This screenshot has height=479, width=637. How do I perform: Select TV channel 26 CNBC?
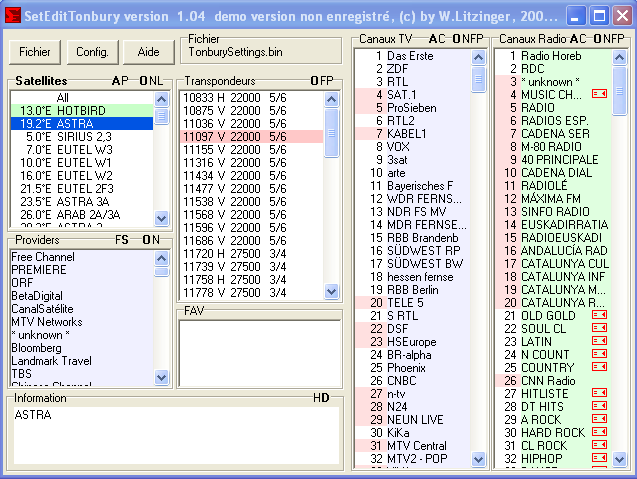coord(413,381)
